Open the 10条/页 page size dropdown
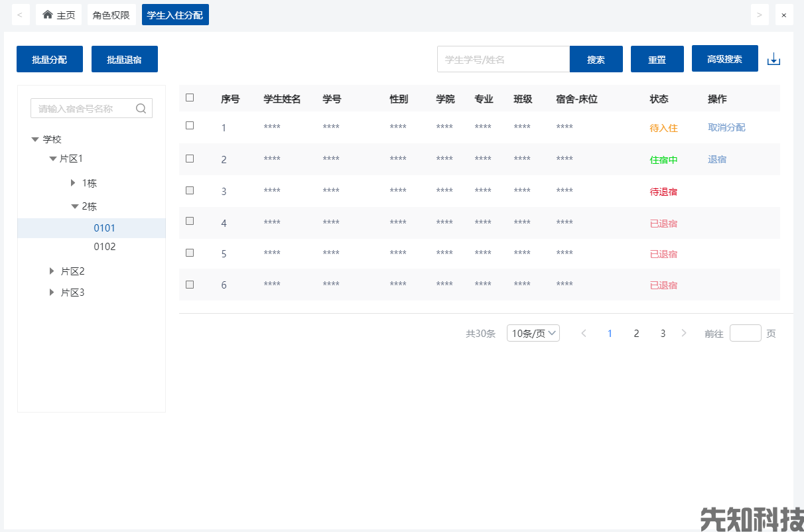This screenshot has width=804, height=532. point(533,333)
